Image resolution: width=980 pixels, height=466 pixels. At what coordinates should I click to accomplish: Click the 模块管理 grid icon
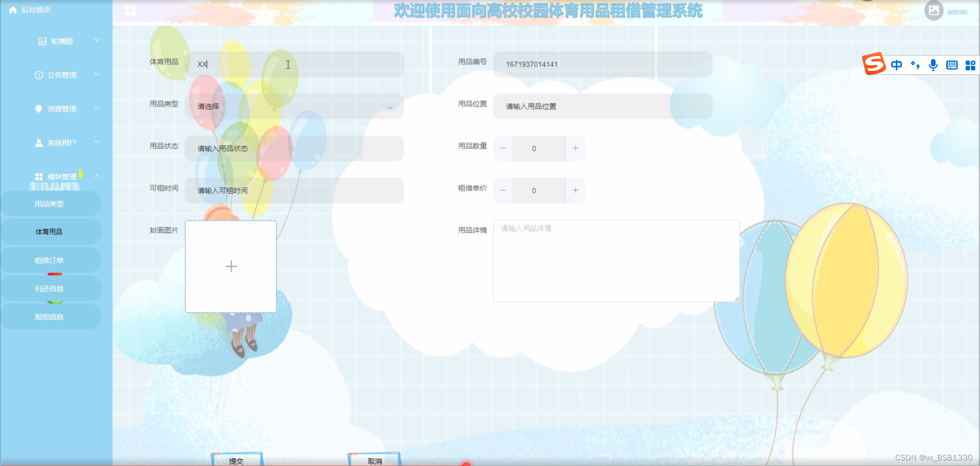point(39,177)
